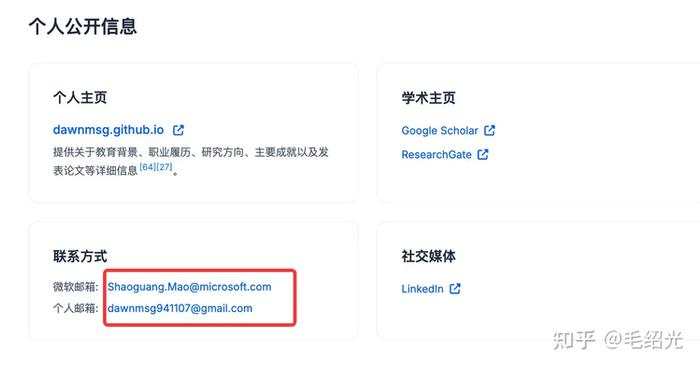Click the 微软邮箱 label

pyautogui.click(x=75, y=287)
